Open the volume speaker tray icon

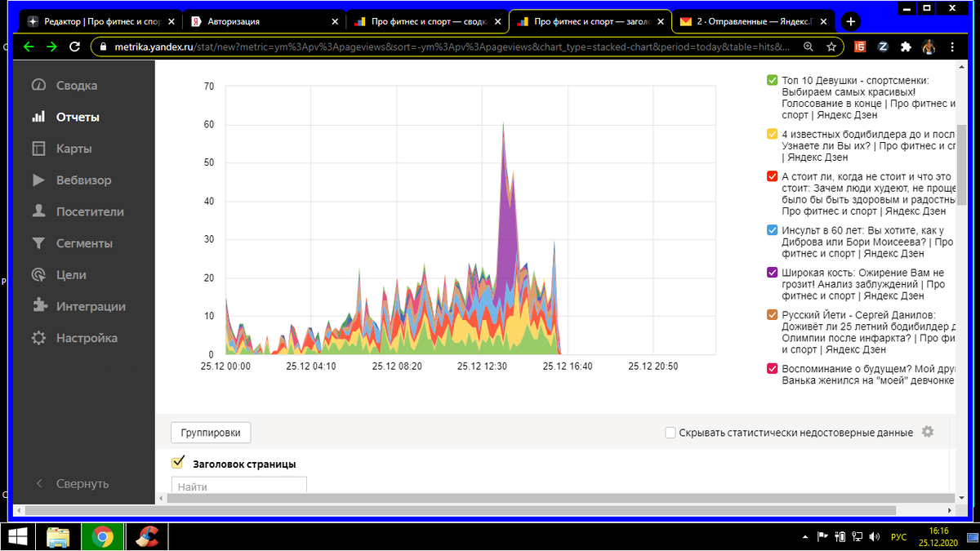875,537
